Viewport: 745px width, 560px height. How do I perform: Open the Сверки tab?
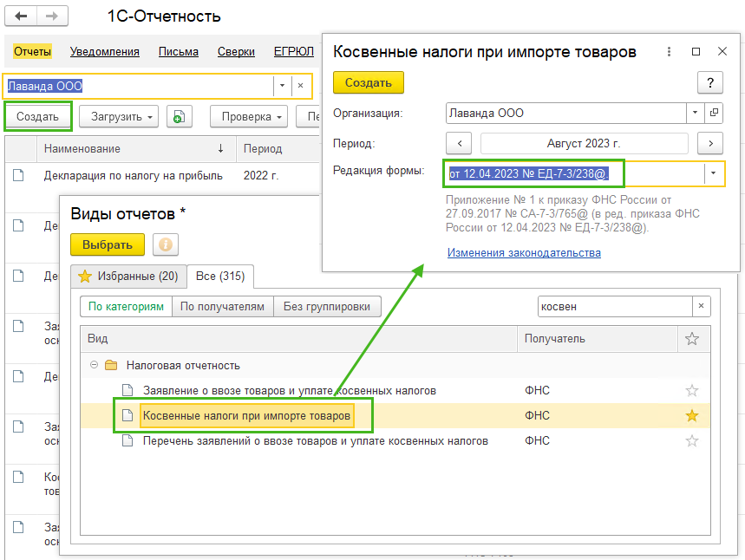pos(236,51)
